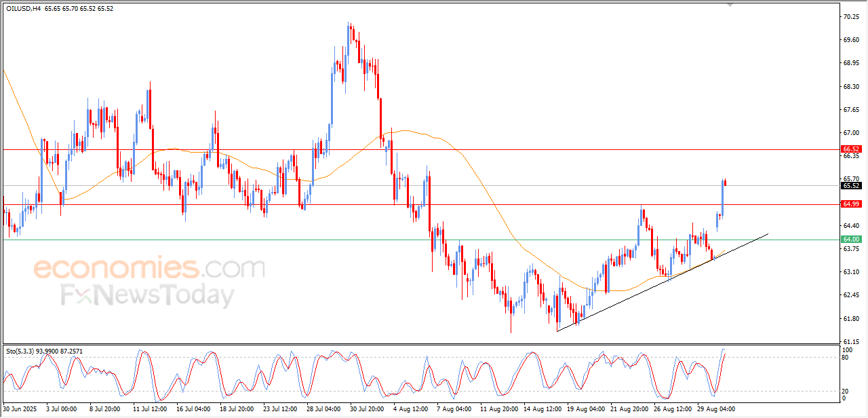Click the 64.99 red price label

pyautogui.click(x=851, y=204)
